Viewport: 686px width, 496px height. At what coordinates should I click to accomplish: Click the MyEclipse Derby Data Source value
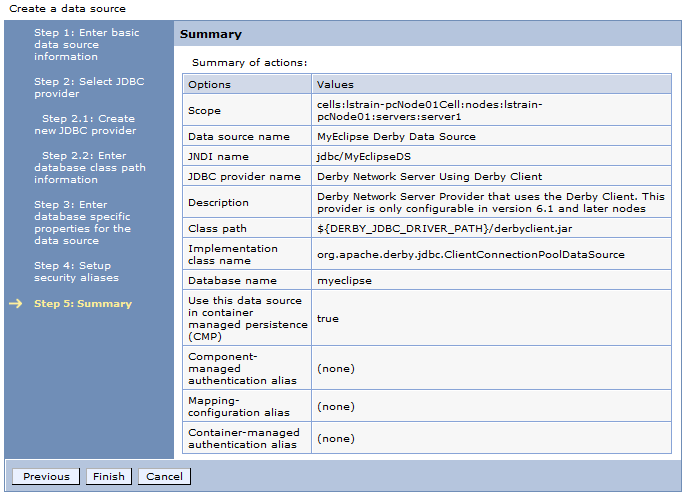click(396, 137)
